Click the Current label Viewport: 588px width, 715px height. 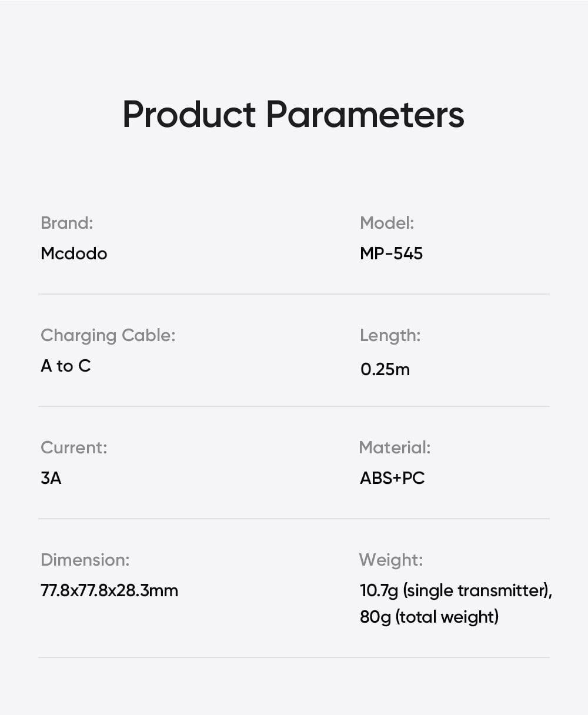(x=74, y=447)
